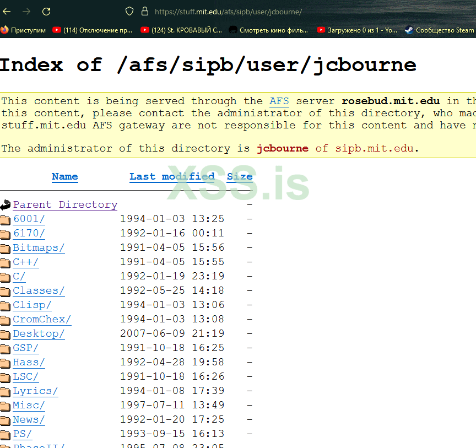Click folder icon beside C++/

(5, 263)
